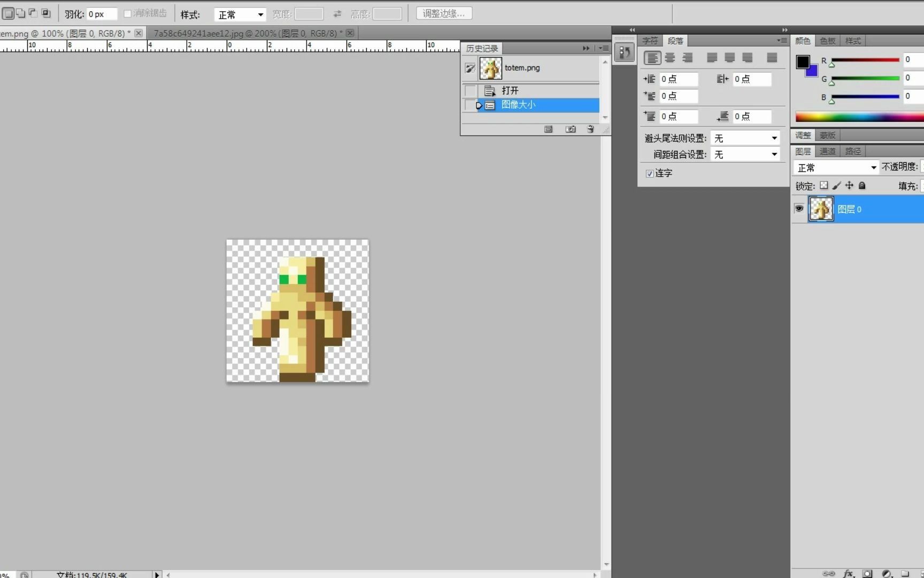Click History panel scroll down arrow
924x578 pixels.
[x=605, y=117]
